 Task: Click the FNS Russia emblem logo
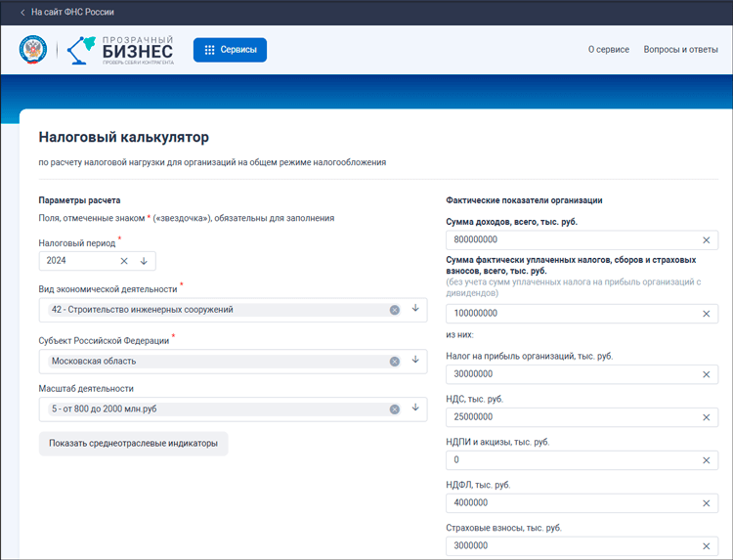[33, 51]
